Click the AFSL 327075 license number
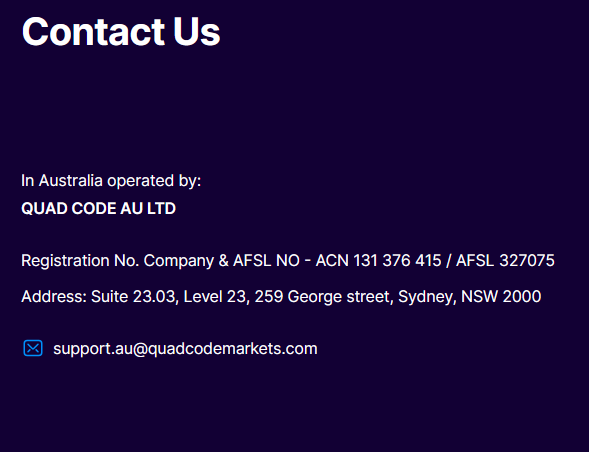Image resolution: width=589 pixels, height=452 pixels. [x=505, y=261]
